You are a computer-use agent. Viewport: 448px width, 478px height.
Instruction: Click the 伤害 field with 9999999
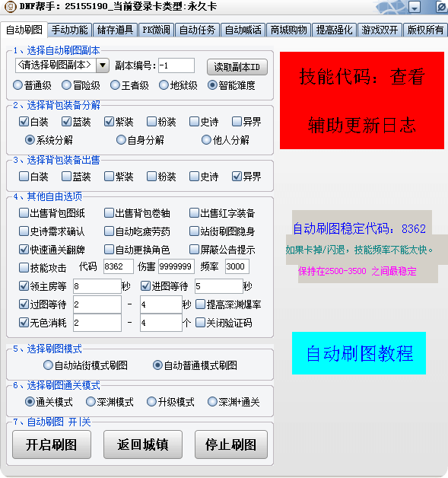pyautogui.click(x=176, y=266)
